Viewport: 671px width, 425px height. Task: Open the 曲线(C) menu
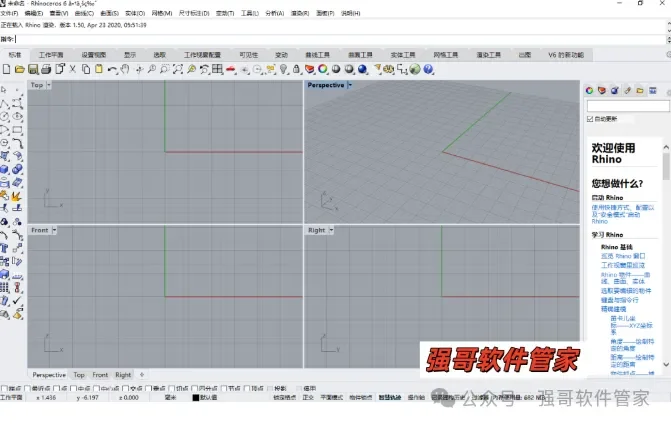tap(84, 13)
